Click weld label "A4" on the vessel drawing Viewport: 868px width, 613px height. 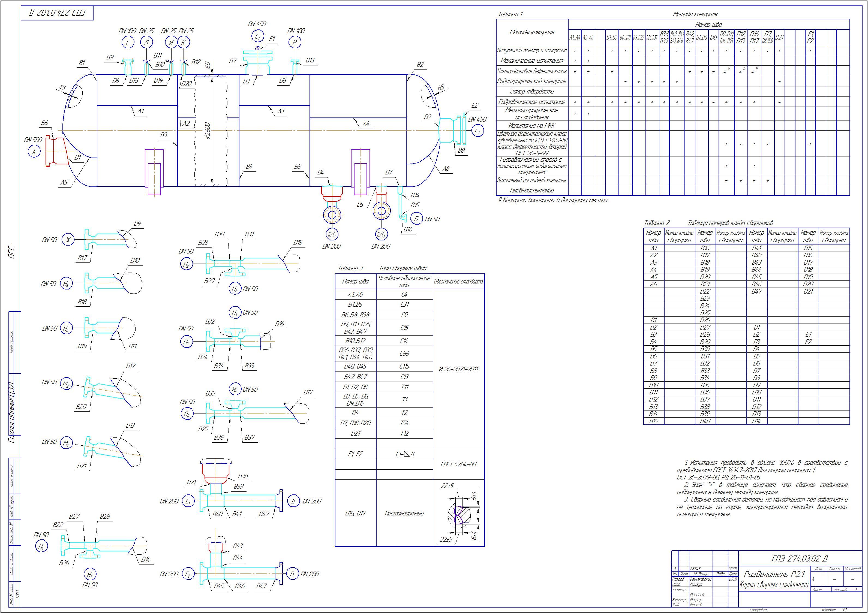click(x=366, y=123)
